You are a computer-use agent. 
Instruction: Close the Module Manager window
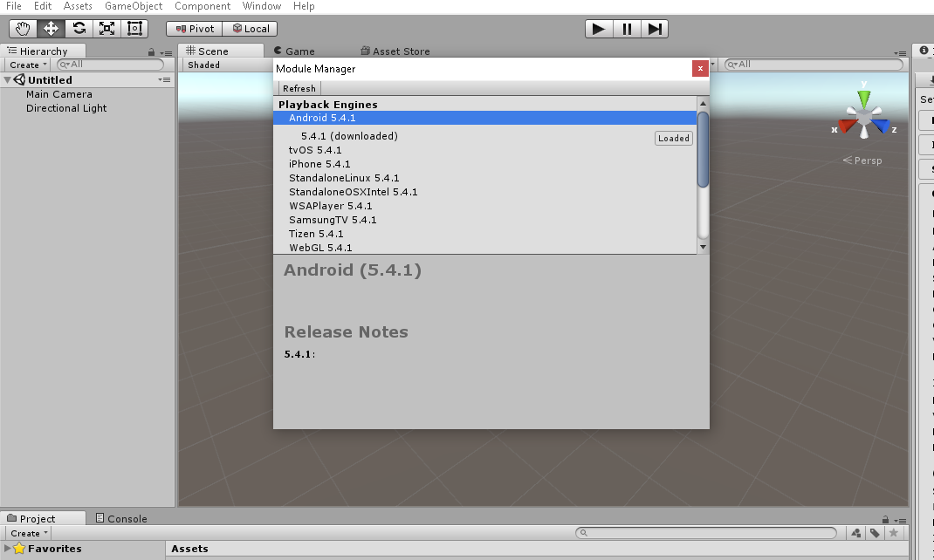pyautogui.click(x=700, y=68)
